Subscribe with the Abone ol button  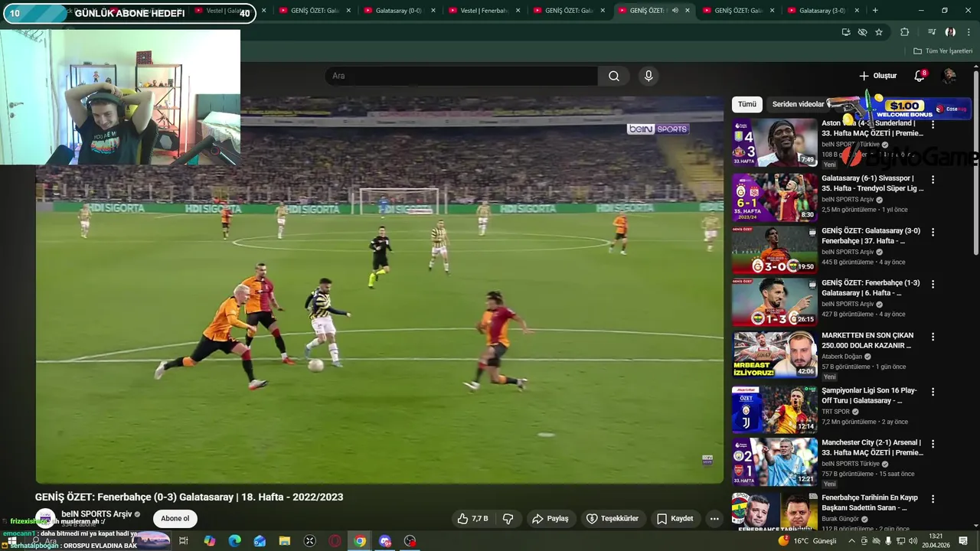click(175, 519)
